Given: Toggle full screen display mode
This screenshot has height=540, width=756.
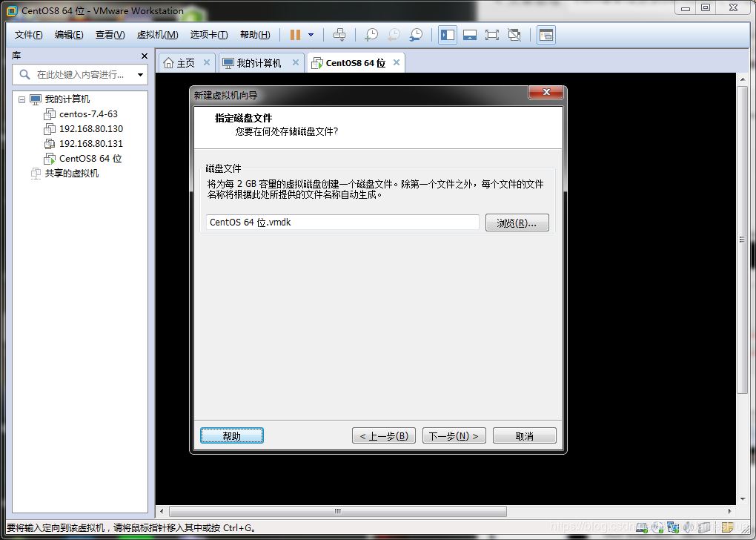Looking at the screenshot, I should click(x=492, y=34).
